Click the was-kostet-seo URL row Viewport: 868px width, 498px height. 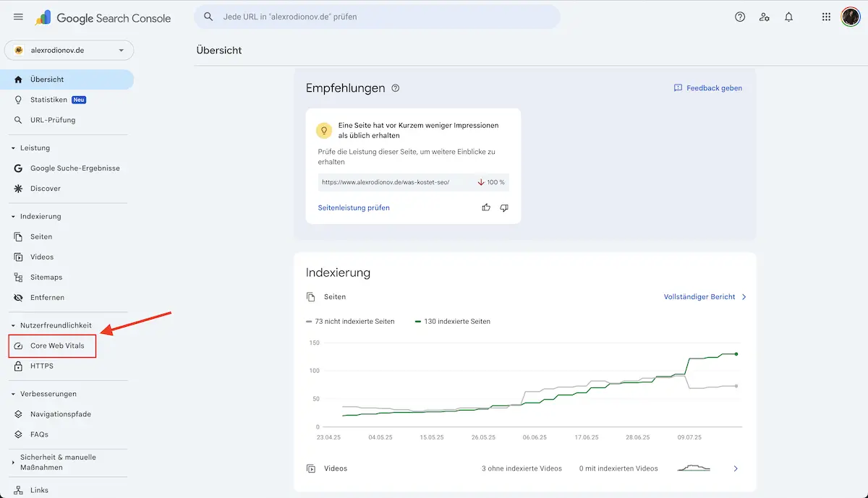(x=414, y=182)
